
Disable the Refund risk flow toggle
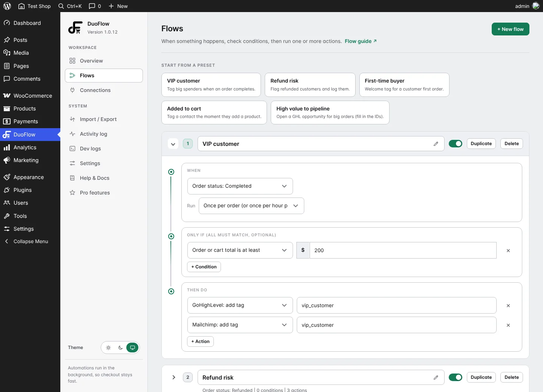[456, 377]
